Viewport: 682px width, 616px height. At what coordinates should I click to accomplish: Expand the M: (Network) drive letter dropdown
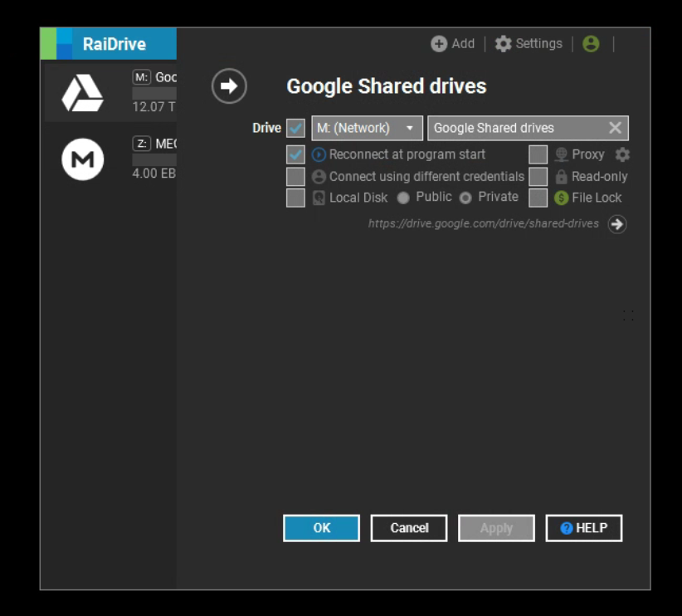click(x=366, y=128)
